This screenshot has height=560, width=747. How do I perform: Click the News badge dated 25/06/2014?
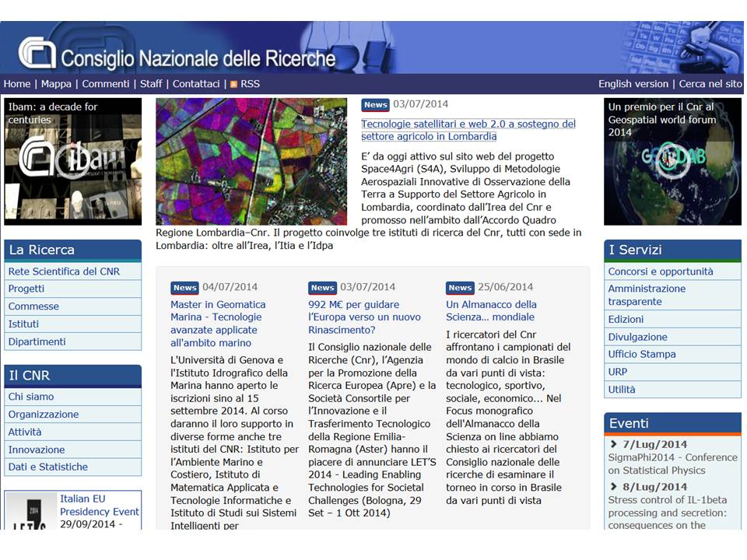pyautogui.click(x=460, y=288)
